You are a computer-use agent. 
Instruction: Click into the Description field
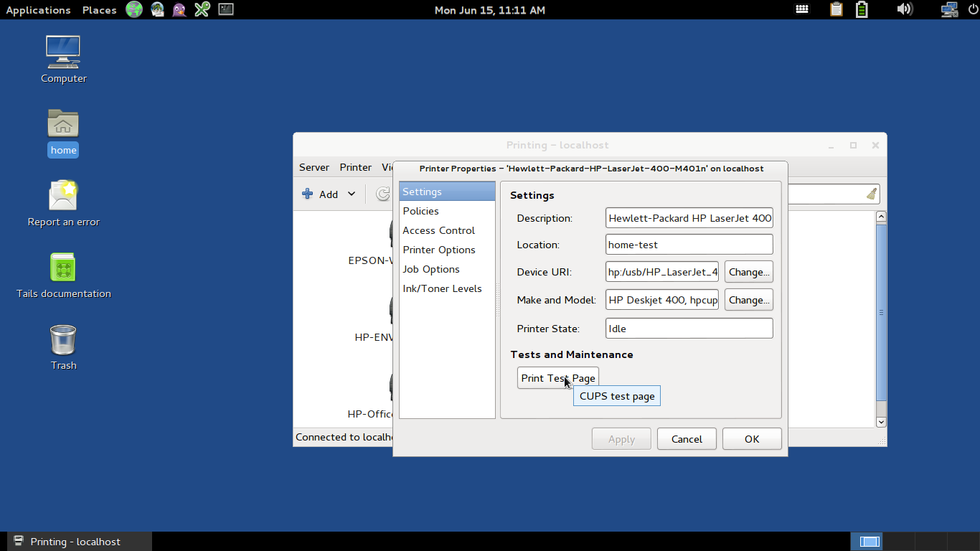coord(689,218)
